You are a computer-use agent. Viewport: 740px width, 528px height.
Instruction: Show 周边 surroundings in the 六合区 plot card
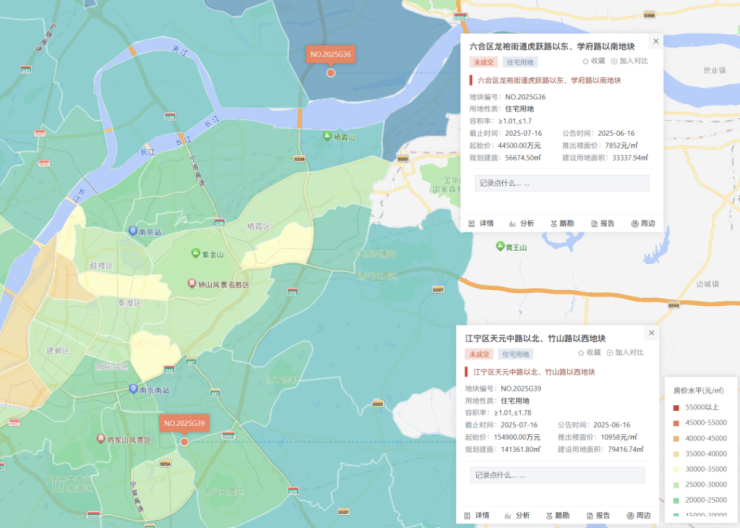[x=642, y=223]
